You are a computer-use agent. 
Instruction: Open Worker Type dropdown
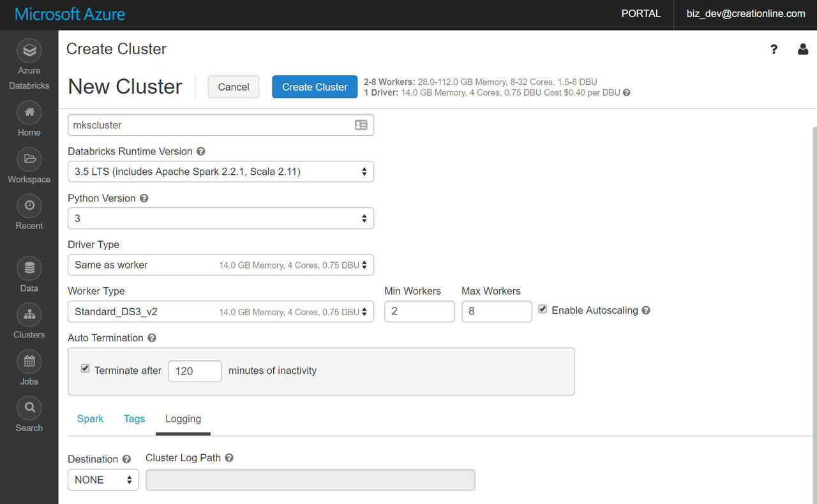point(221,312)
